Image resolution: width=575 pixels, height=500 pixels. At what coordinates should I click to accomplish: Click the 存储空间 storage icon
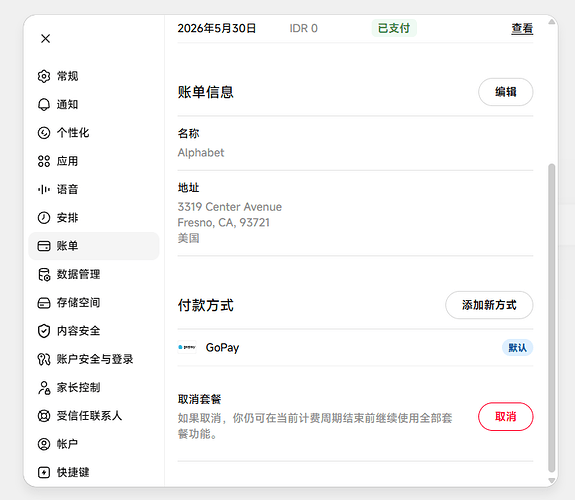click(44, 303)
